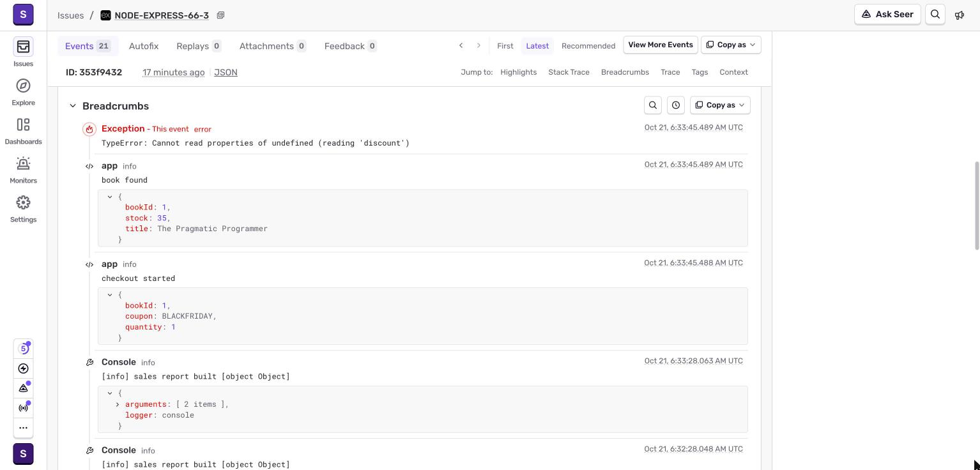Click event ID 353f9432
Screen dimensions: 980x470
point(94,72)
